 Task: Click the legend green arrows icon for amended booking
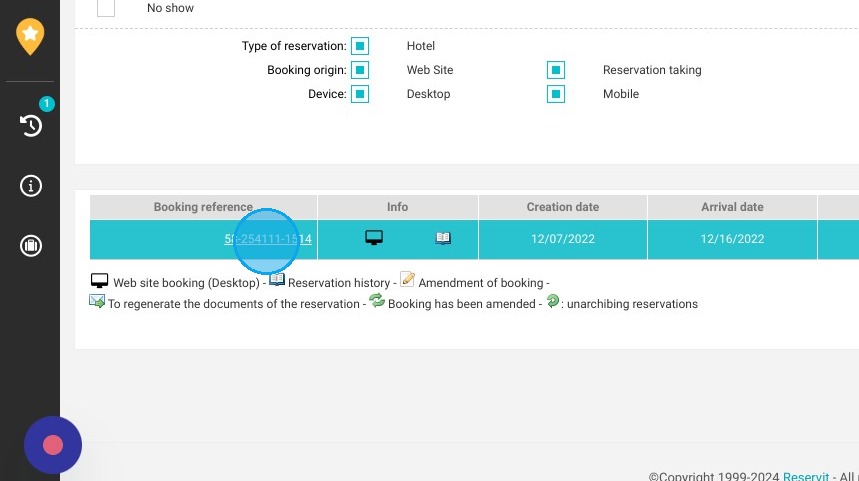click(377, 300)
